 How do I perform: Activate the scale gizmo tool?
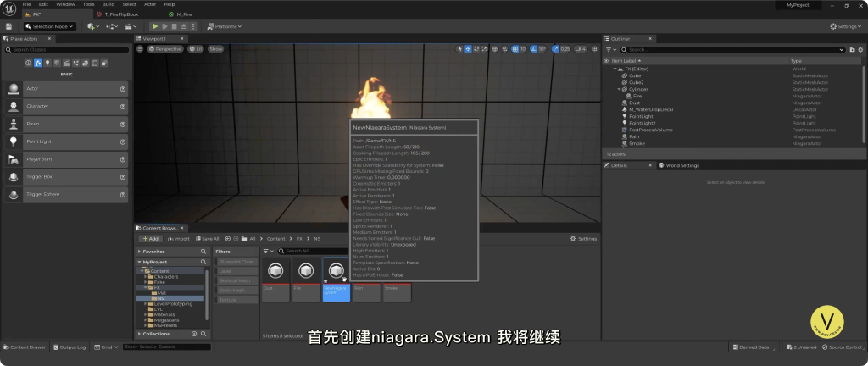coord(484,48)
